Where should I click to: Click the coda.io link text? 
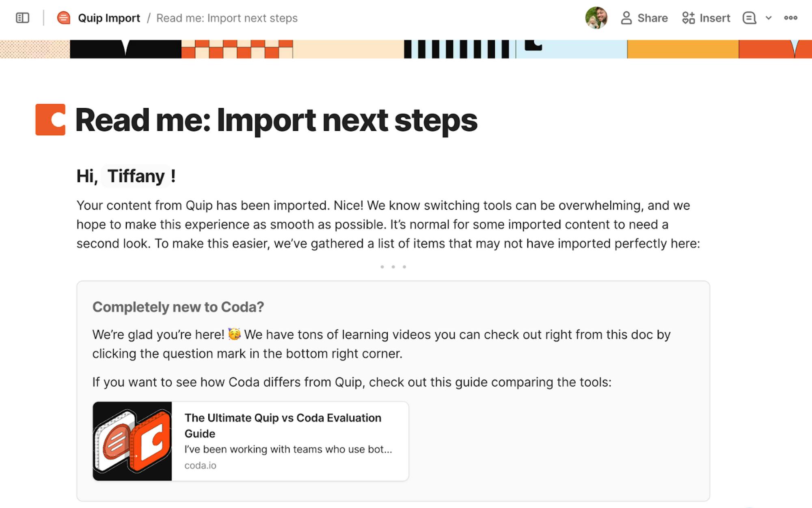click(x=200, y=465)
